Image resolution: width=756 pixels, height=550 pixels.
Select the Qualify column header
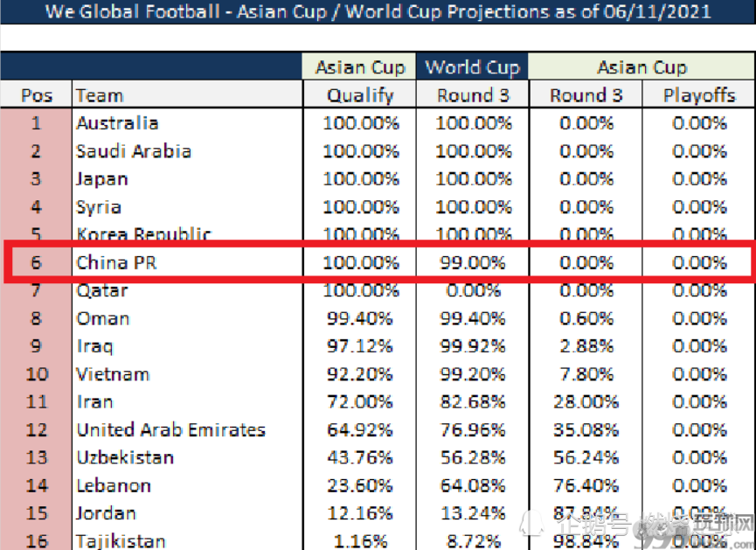point(360,95)
